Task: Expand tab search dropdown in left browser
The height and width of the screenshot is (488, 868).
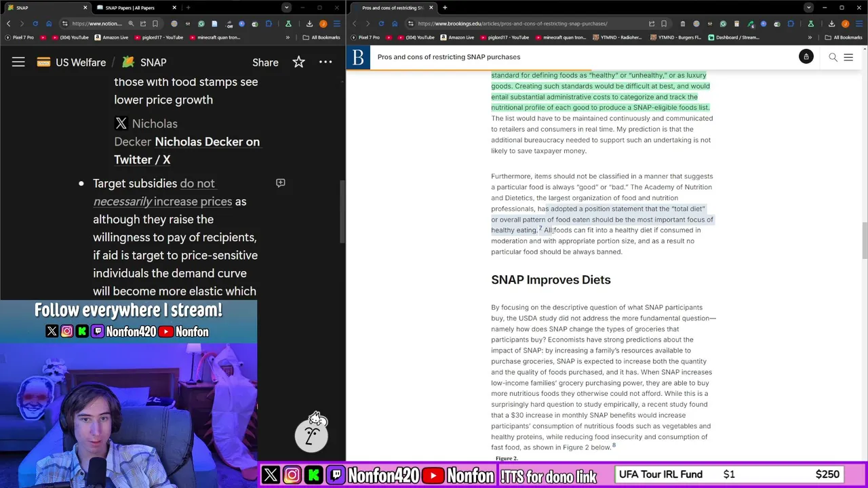Action: tap(286, 7)
